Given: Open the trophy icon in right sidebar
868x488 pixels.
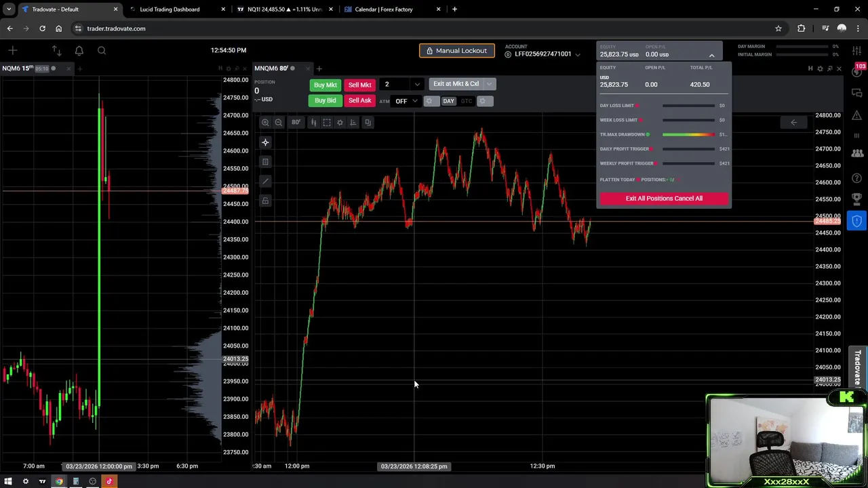Looking at the screenshot, I should pos(857,199).
